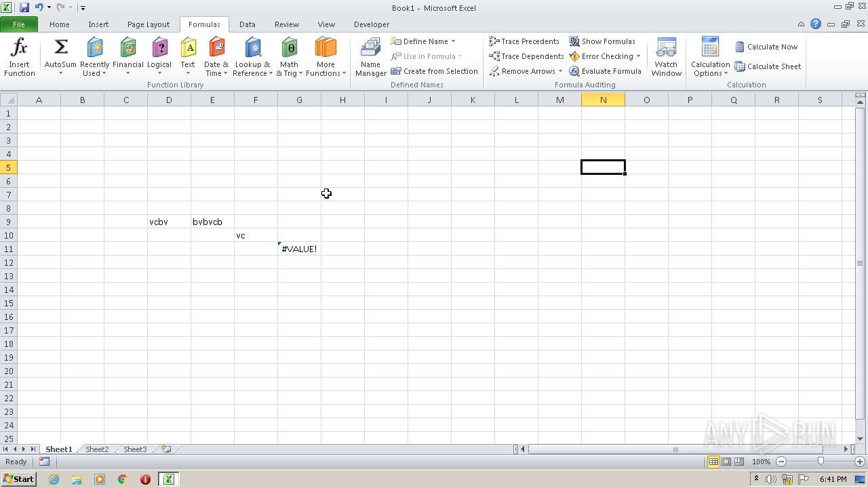Viewport: 868px width, 488px height.
Task: Switch to Sheet2 tab
Action: point(97,449)
